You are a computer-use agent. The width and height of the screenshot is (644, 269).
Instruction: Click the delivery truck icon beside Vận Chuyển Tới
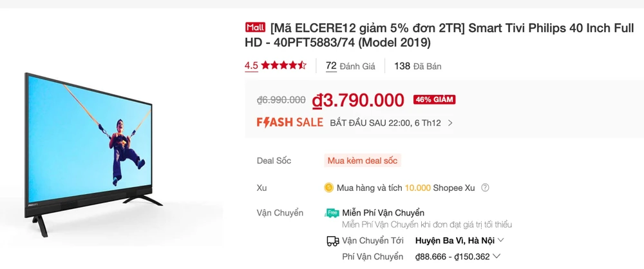[x=332, y=241]
